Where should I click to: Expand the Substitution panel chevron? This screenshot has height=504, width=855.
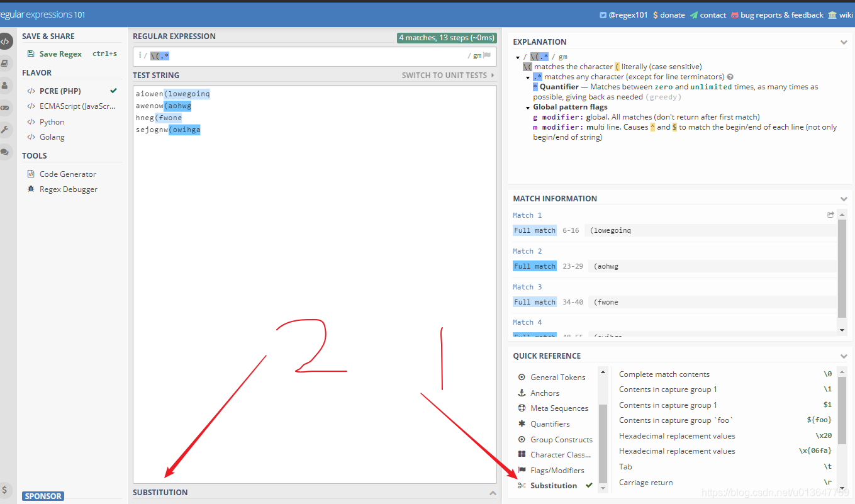pyautogui.click(x=493, y=493)
